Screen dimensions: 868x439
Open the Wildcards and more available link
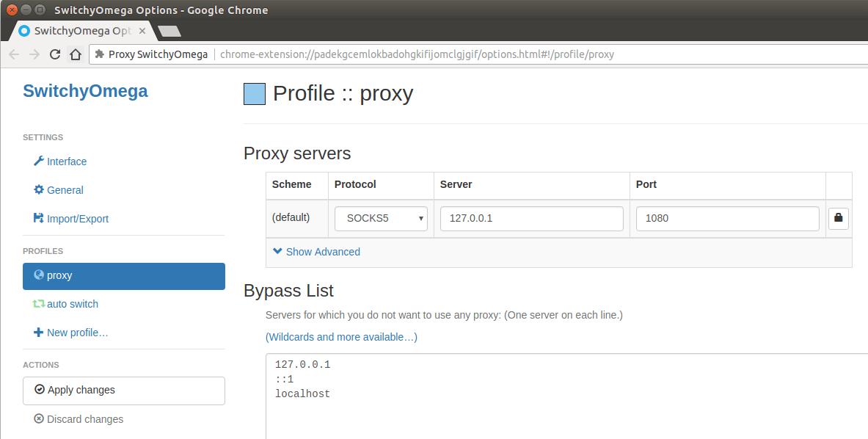[x=341, y=337]
